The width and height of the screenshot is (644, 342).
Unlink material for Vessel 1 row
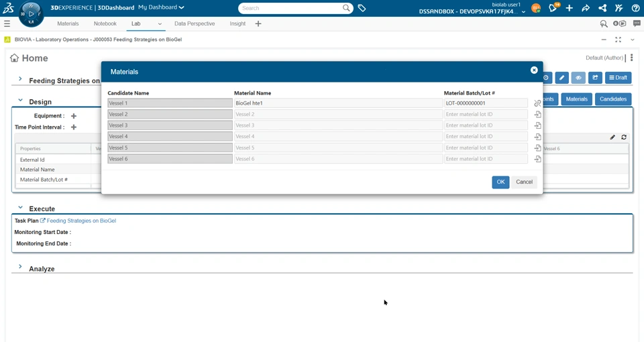[x=537, y=103]
